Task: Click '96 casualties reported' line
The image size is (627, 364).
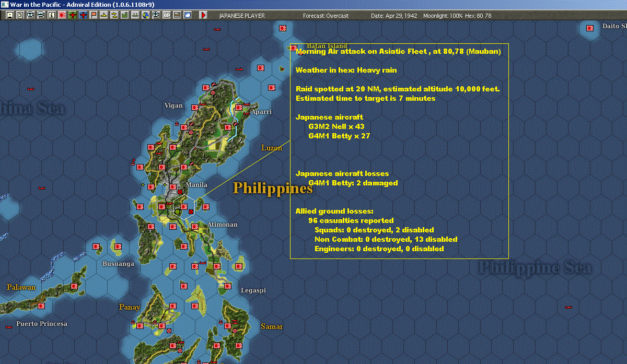Action: point(351,220)
